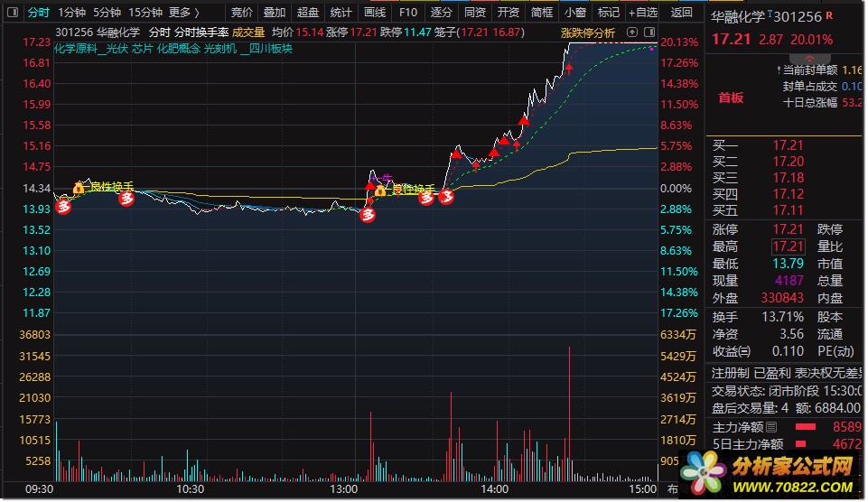Viewport: 868px width, 502px height.
Task: Click the 外盘 value 330843
Action: pos(781,298)
